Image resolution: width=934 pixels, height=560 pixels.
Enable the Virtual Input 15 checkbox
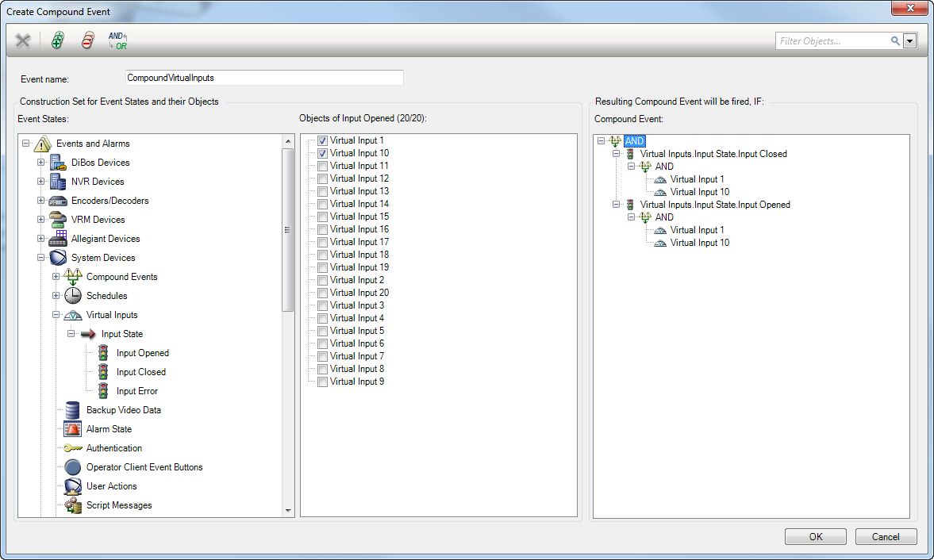pos(322,217)
